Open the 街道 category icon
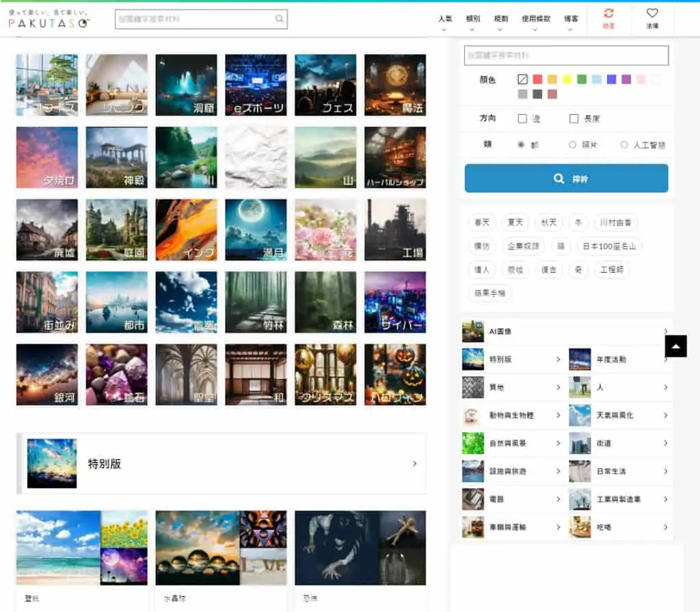Screen dimensions: 700x612 580,443
